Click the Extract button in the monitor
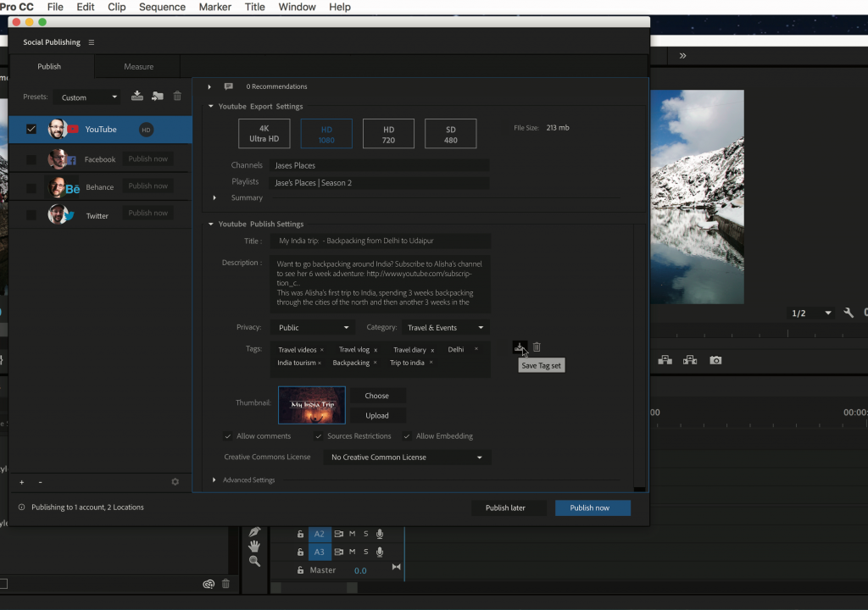Screen dimensions: 868x610 [690, 360]
